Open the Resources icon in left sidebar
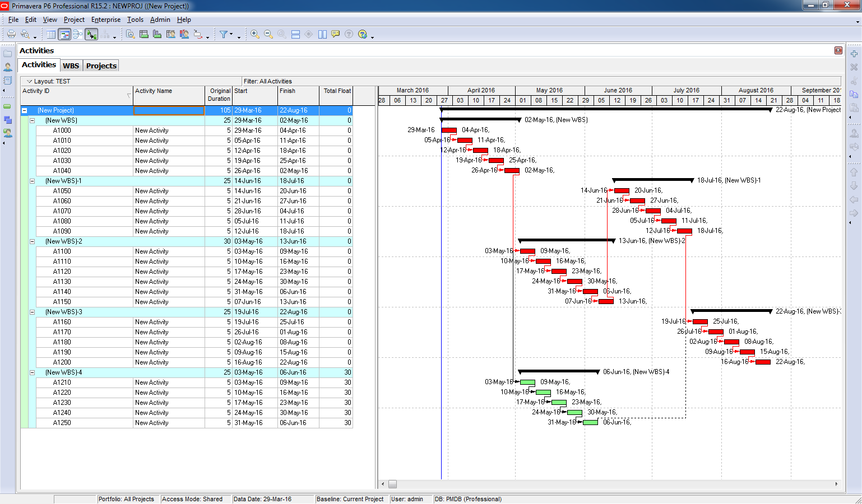862x504 pixels. (x=8, y=67)
